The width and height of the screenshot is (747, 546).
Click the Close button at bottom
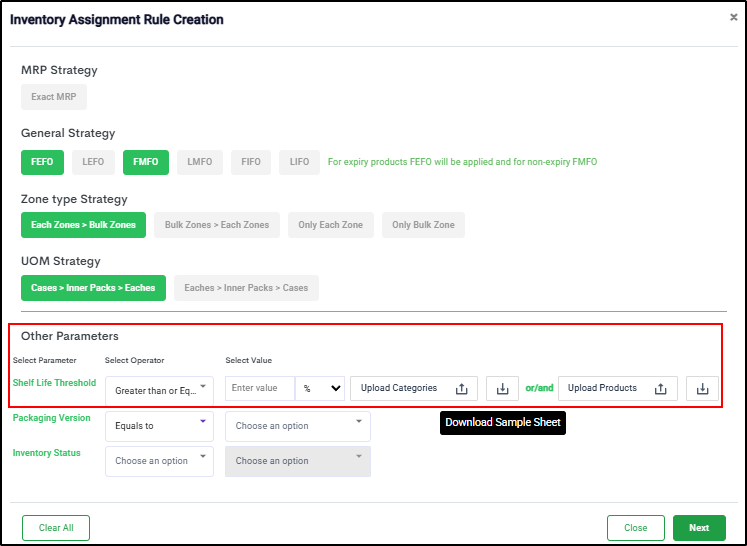[x=635, y=528]
